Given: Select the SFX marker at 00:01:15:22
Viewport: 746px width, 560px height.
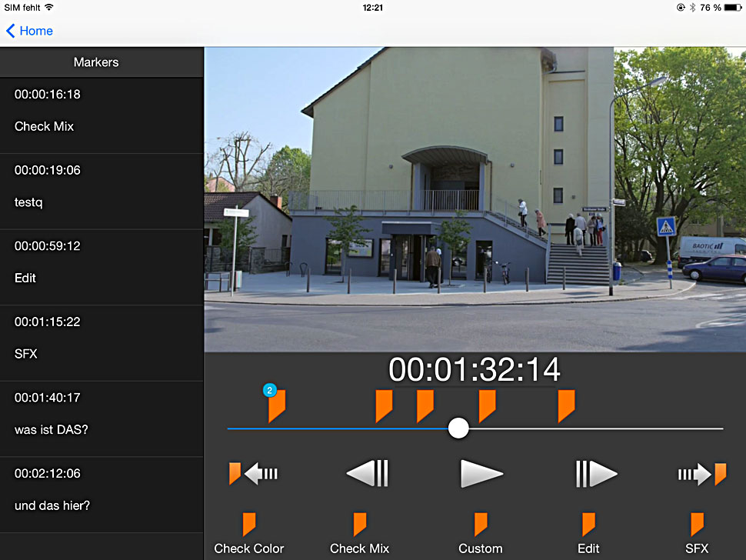Looking at the screenshot, I should [102, 342].
